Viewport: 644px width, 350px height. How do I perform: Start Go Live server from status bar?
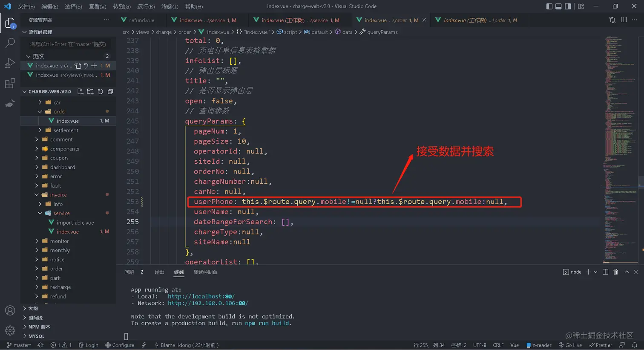pyautogui.click(x=570, y=345)
